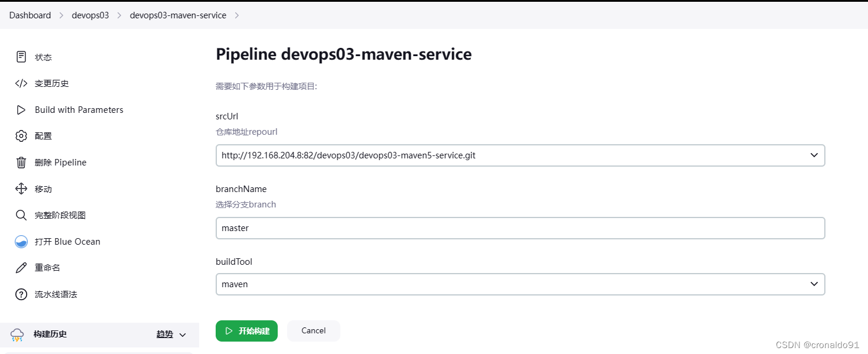Click the srcUrl parameter label

pyautogui.click(x=227, y=116)
